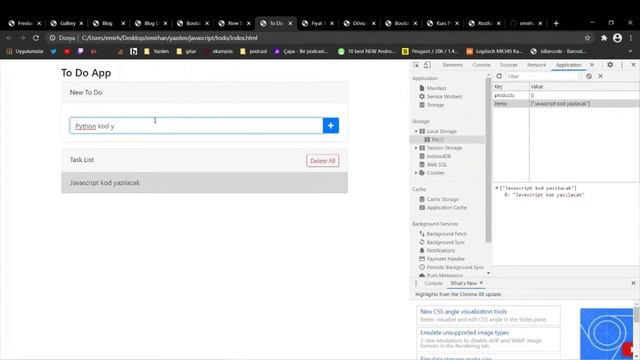The image size is (640, 360).
Task: Open the Twitch bookmark icon
Action: (x=80, y=51)
